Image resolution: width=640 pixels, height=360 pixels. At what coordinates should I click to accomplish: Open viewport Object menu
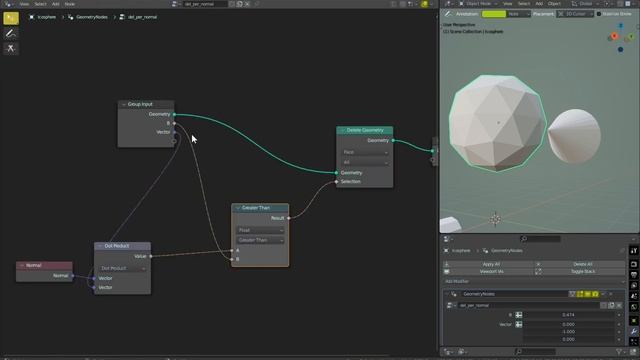554,4
